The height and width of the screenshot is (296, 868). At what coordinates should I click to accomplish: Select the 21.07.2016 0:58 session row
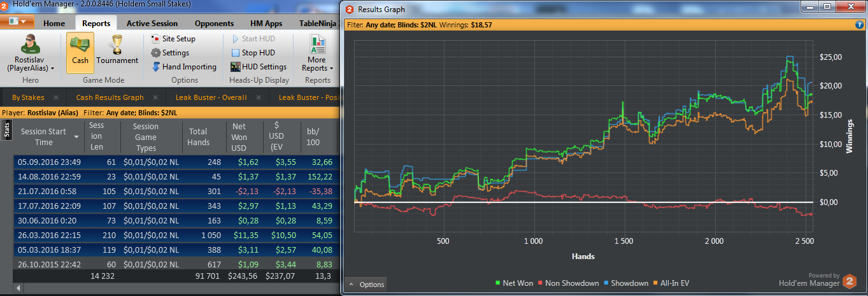click(175, 191)
